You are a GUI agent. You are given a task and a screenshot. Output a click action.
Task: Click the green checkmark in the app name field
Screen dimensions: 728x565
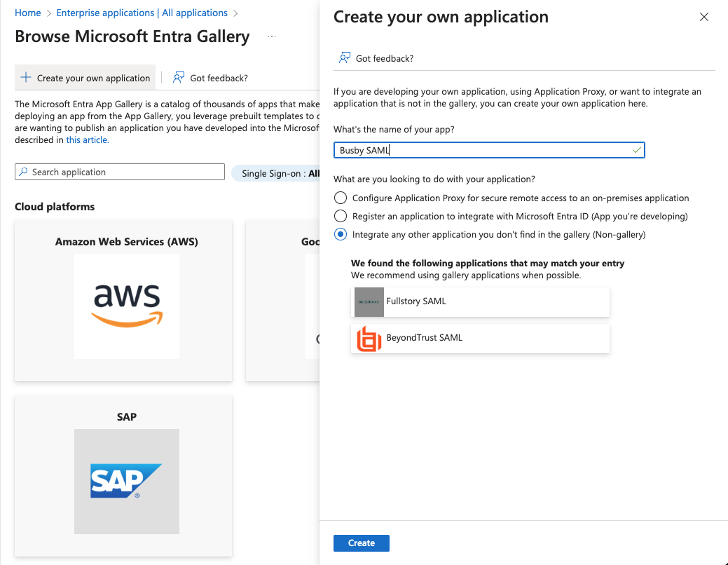(x=636, y=150)
